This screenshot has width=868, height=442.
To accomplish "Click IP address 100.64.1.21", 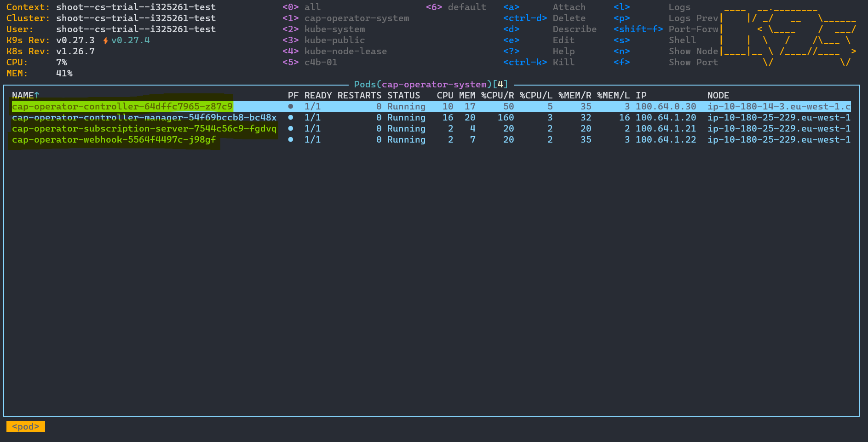I will 666,128.
